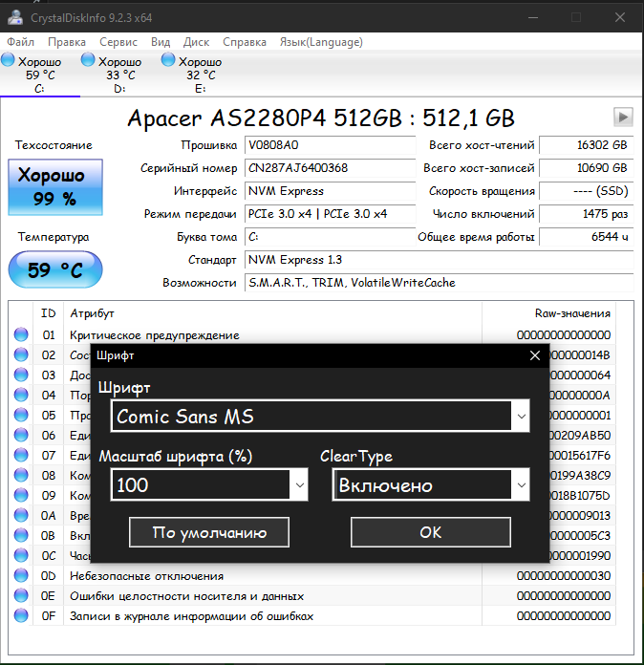Click total host writes 10690 GB

[x=587, y=168]
